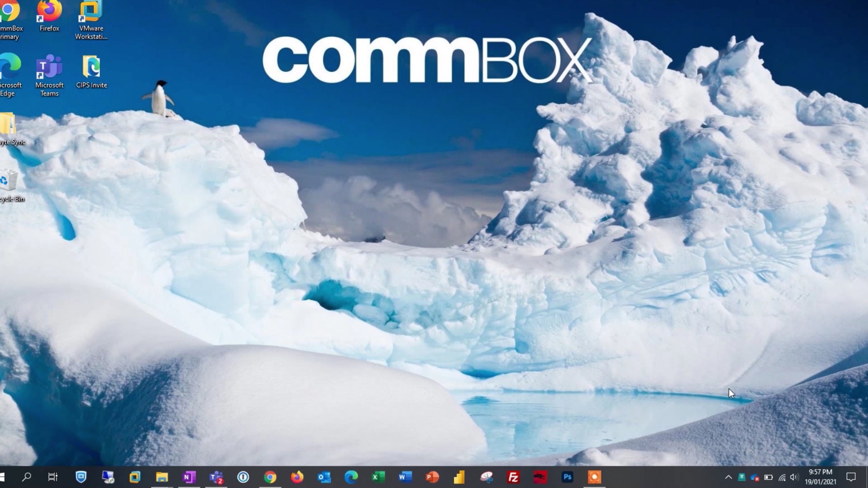This screenshot has width=868, height=488.
Task: Open the Wi-Fi network flyout
Action: click(782, 477)
